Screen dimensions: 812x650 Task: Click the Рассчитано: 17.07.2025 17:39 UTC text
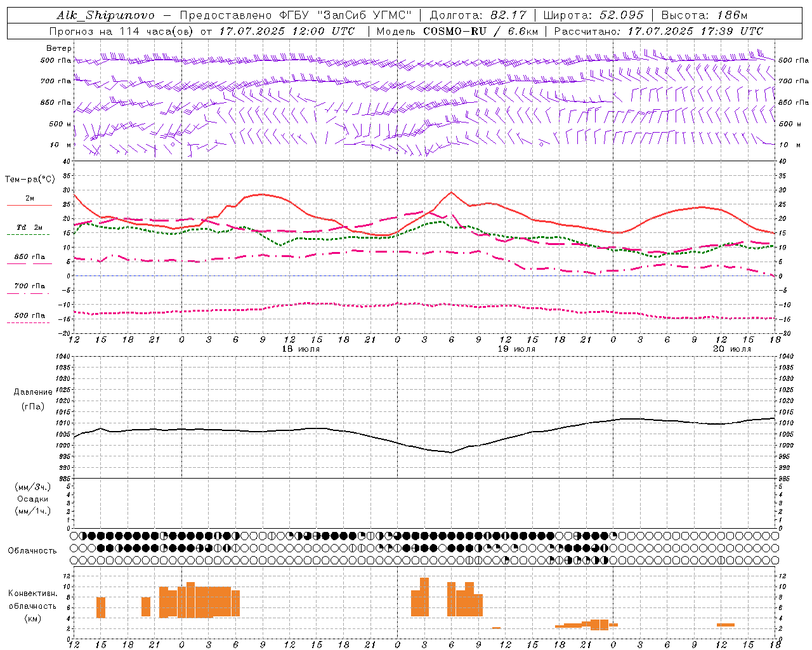point(658,31)
